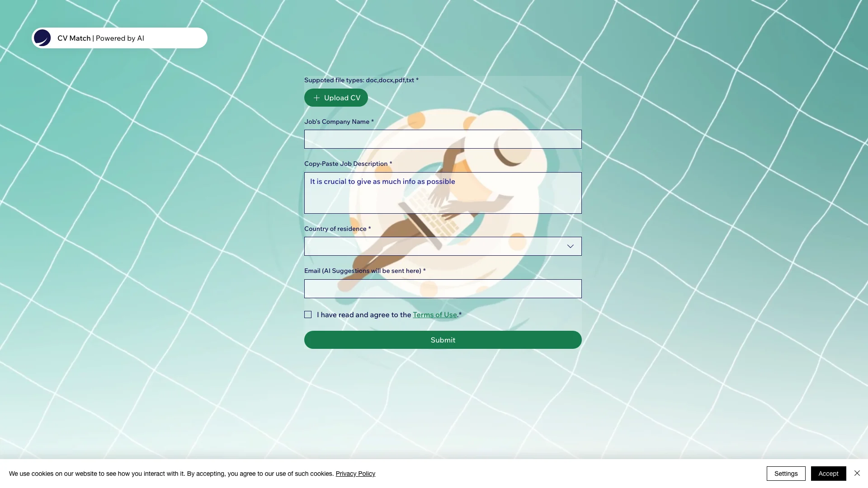Click the Terms of Use hyperlink
Image resolution: width=868 pixels, height=488 pixels.
[x=434, y=314]
